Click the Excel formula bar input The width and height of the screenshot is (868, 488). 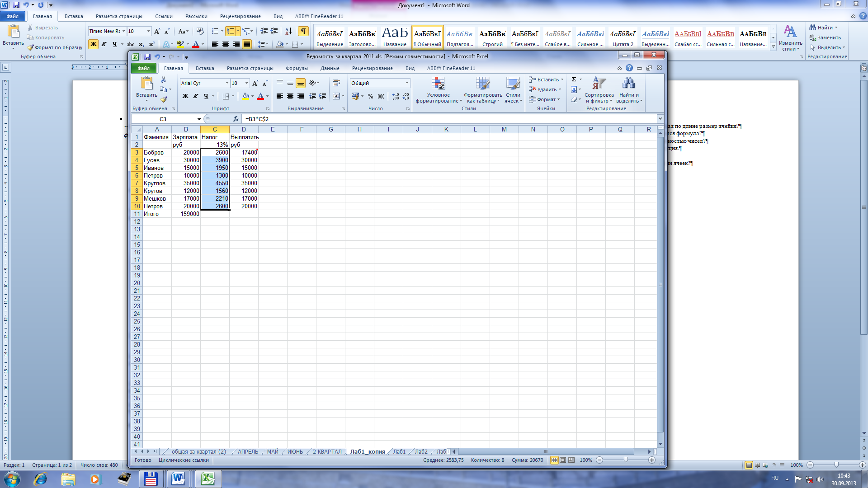[x=450, y=119]
